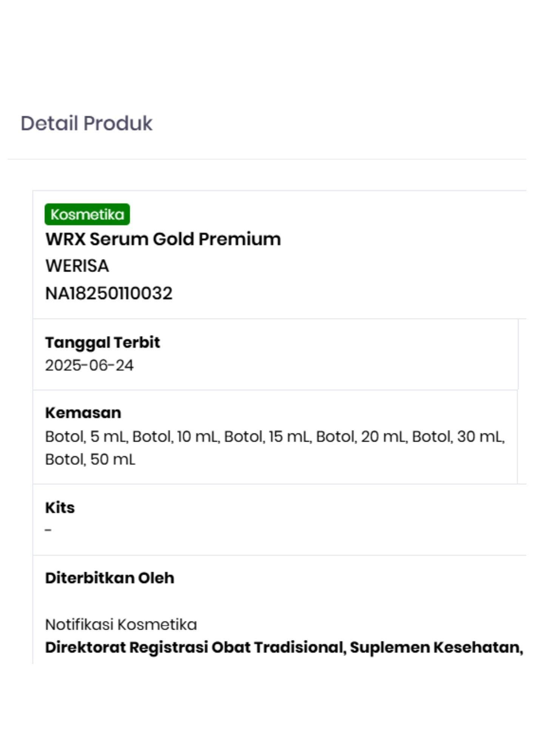Select the date 2025-06-24

[89, 366]
